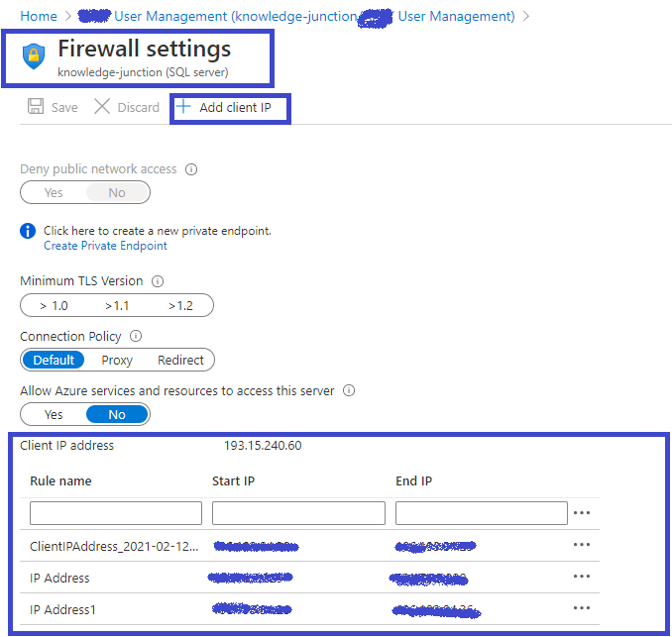672x637 pixels.
Task: Open info tooltip for Deny public network access
Action: 191,169
